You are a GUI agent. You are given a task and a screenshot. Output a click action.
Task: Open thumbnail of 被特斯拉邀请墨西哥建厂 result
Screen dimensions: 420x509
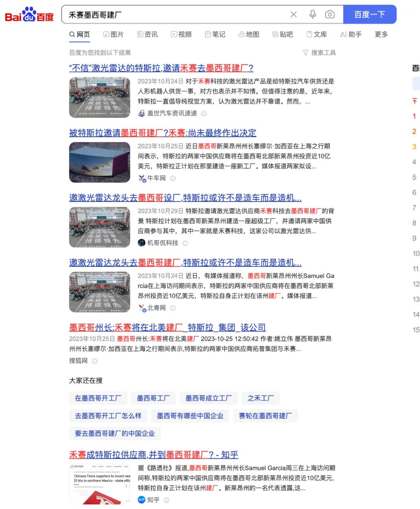click(100, 162)
